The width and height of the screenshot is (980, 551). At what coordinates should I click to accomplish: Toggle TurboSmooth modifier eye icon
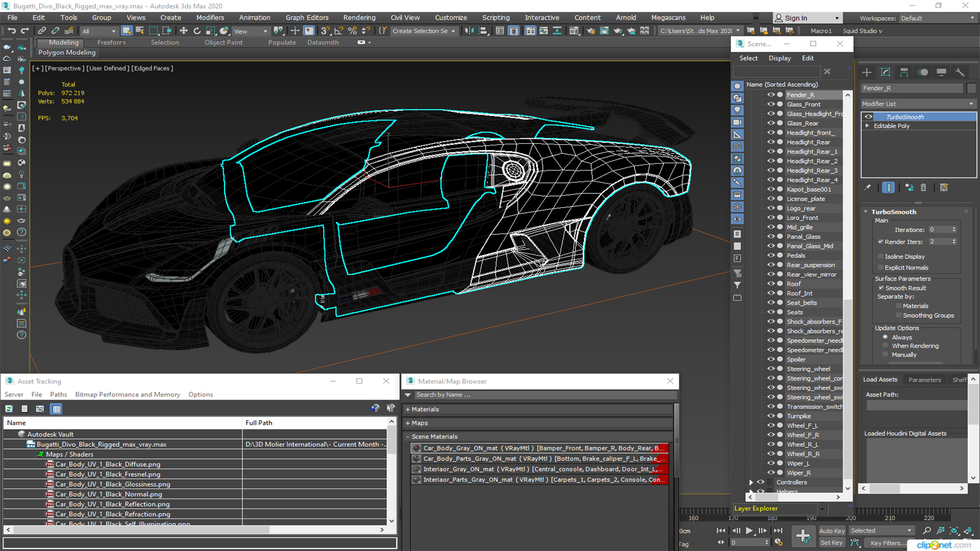868,117
